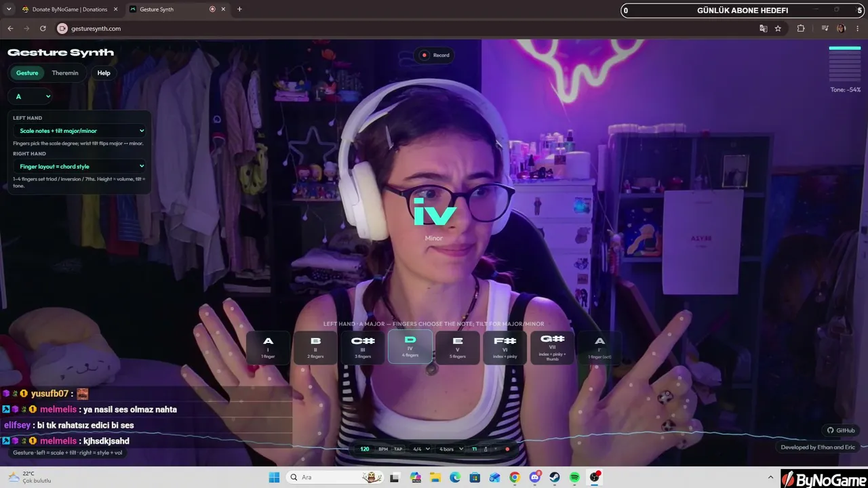Select the D note card (4 fingers)
Viewport: 868px width, 488px height.
[410, 347]
